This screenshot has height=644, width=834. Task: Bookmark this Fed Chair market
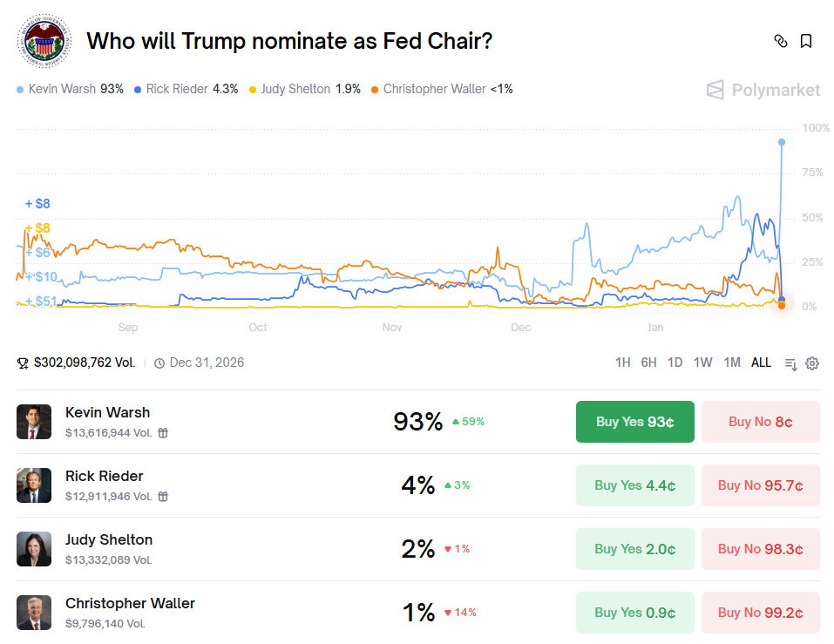point(806,41)
